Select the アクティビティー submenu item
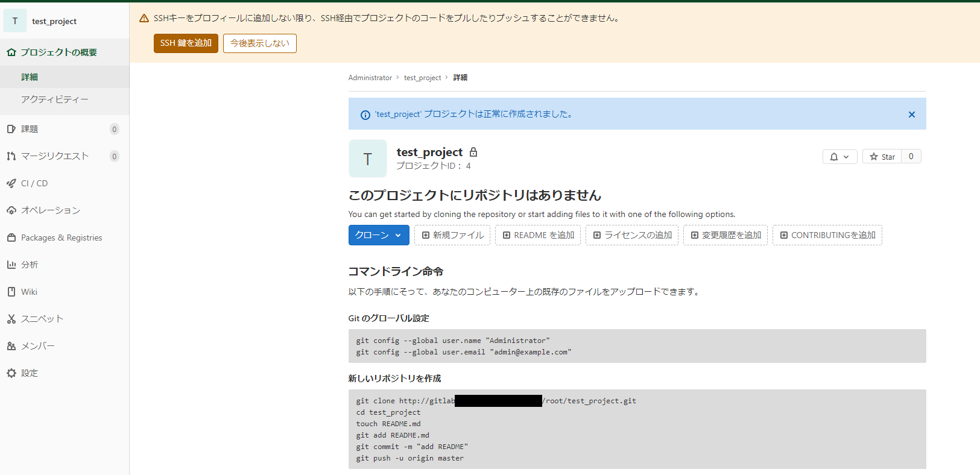Screen dimensions: 980x475 coord(65,99)
